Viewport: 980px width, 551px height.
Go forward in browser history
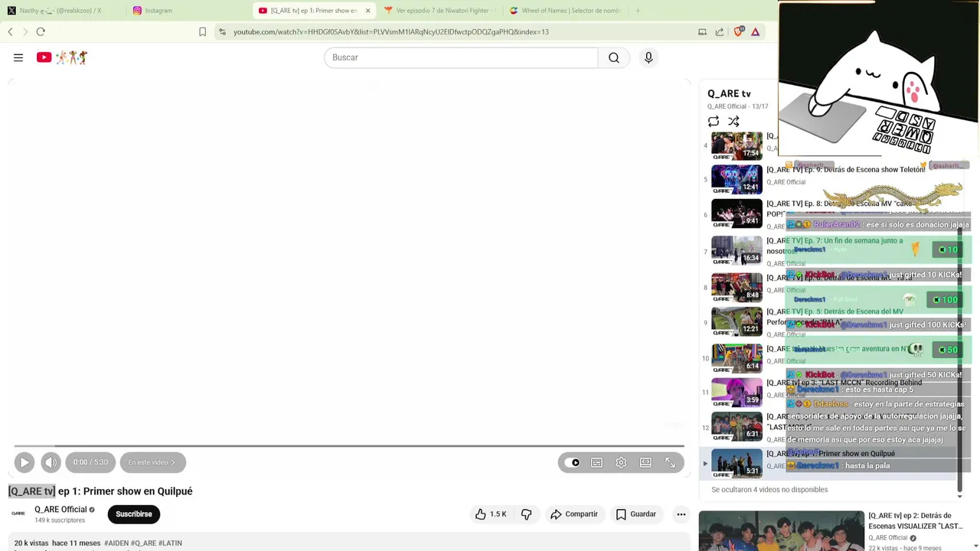click(x=24, y=31)
